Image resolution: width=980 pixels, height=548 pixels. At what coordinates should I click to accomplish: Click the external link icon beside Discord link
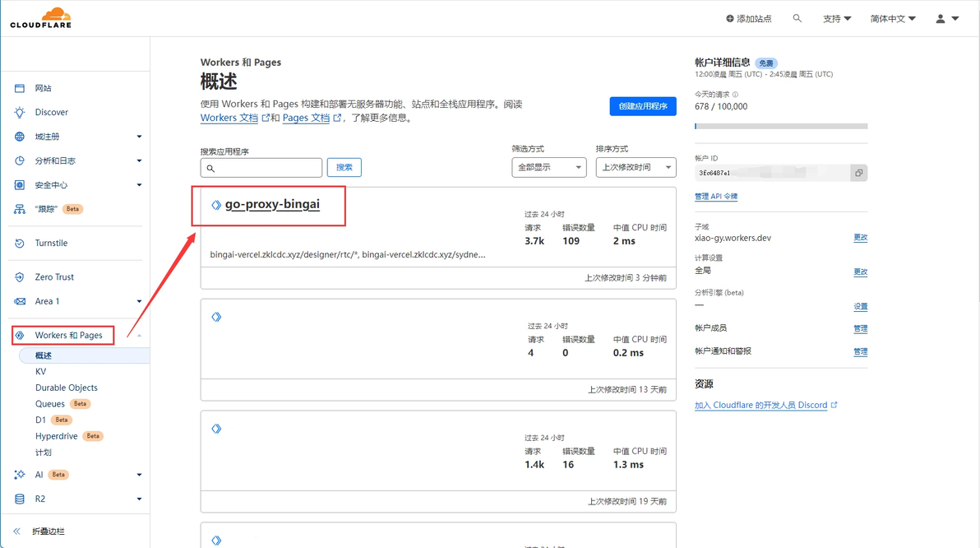(834, 406)
